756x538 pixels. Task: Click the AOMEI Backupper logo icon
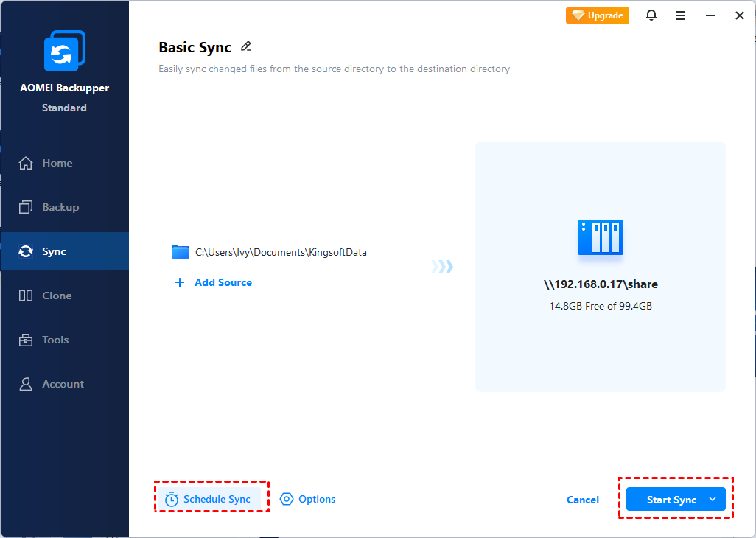pos(65,51)
